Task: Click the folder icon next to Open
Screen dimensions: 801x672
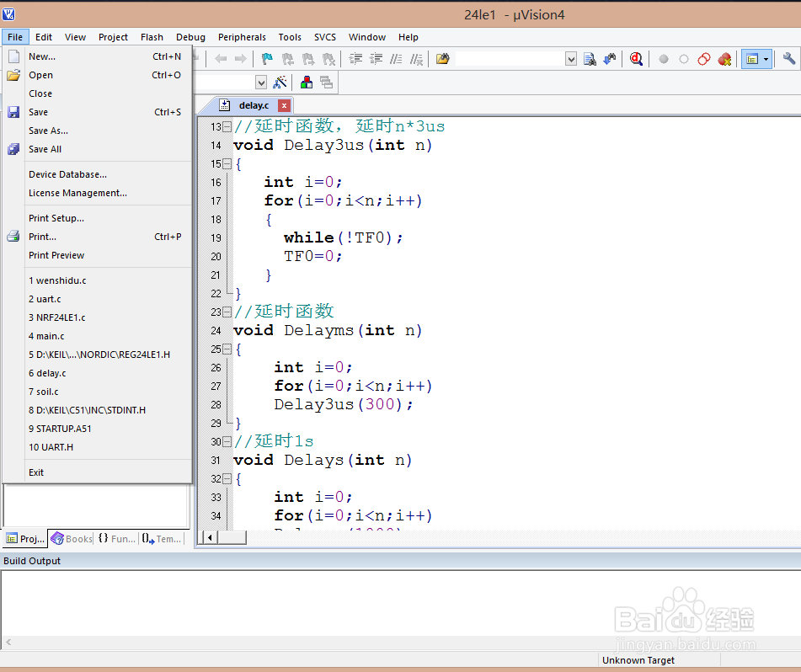Action: (13, 75)
